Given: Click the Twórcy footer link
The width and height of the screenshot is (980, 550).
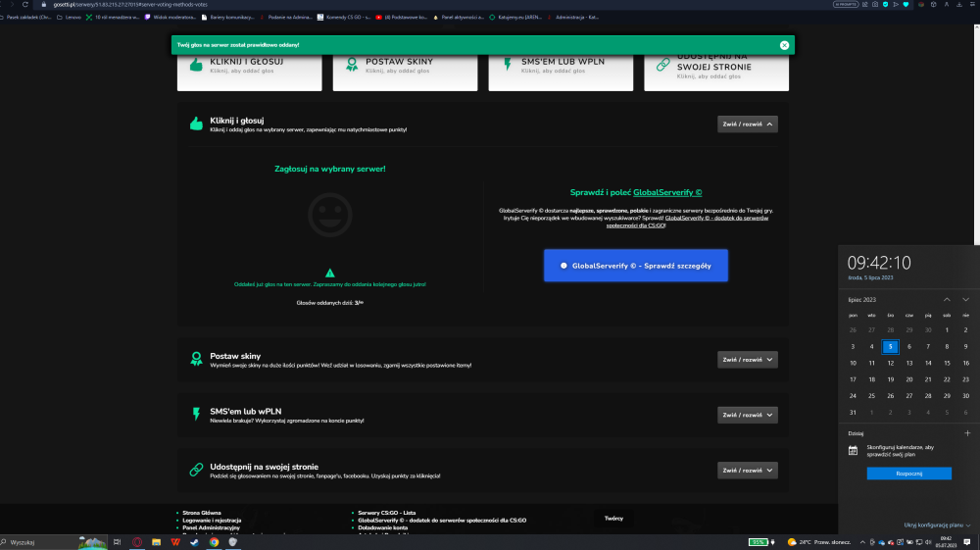Looking at the screenshot, I should pos(613,518).
